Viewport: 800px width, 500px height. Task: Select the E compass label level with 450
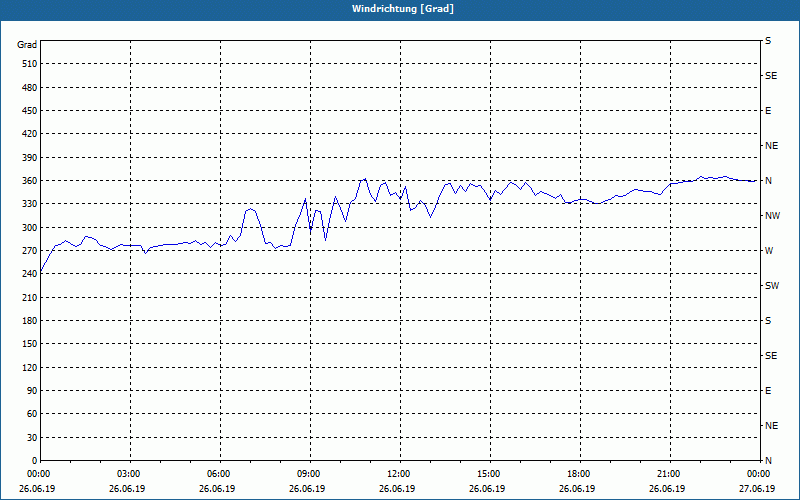click(768, 111)
